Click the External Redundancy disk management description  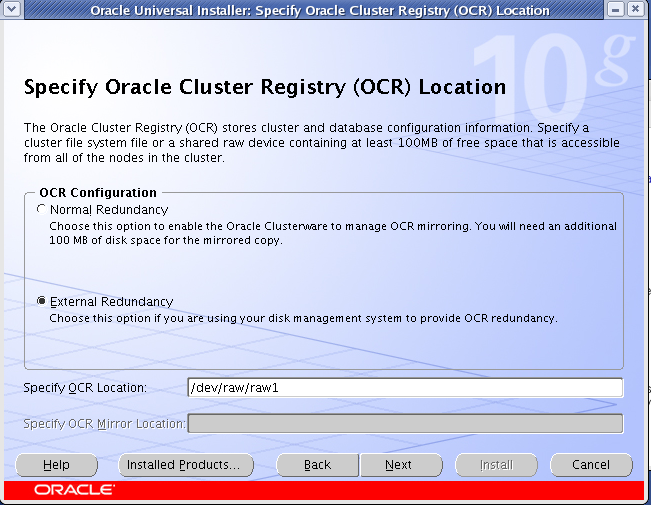(x=303, y=318)
